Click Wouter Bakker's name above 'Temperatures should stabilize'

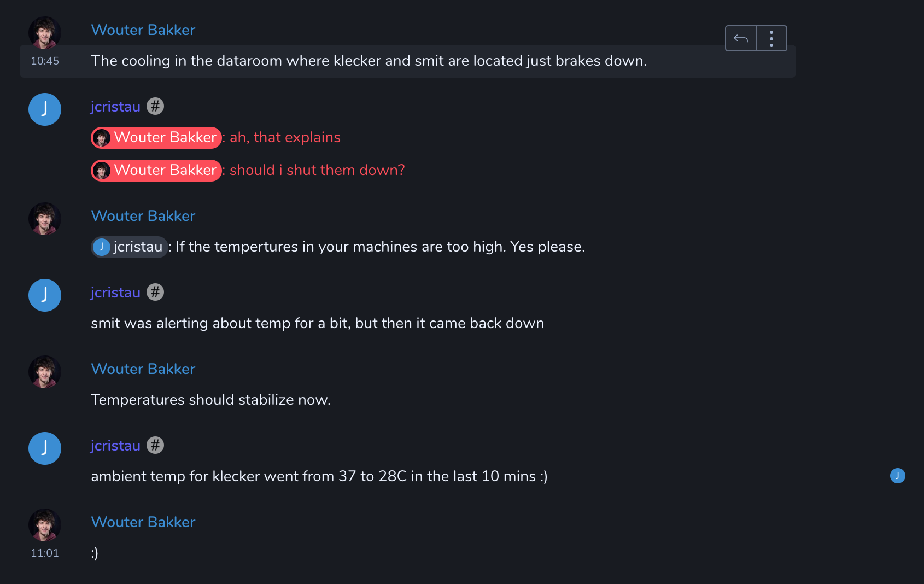143,369
